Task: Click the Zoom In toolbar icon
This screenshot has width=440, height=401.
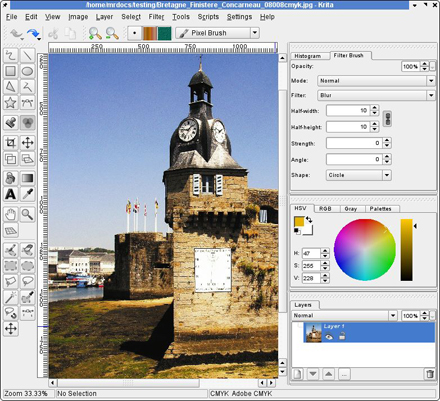Action: point(95,33)
